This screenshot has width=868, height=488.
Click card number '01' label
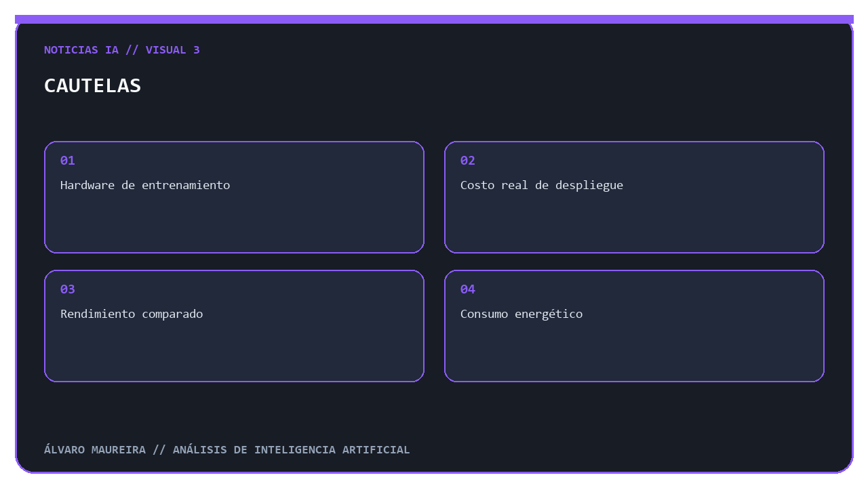68,161
